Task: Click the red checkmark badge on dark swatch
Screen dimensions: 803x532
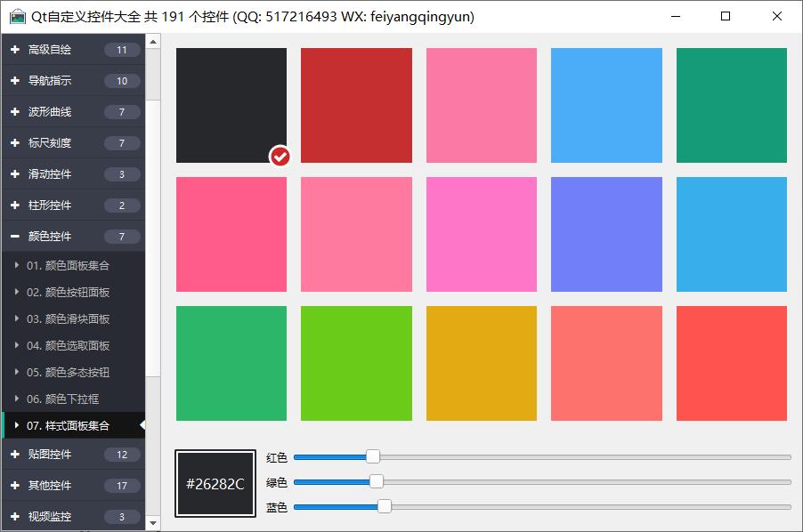Action: tap(280, 157)
